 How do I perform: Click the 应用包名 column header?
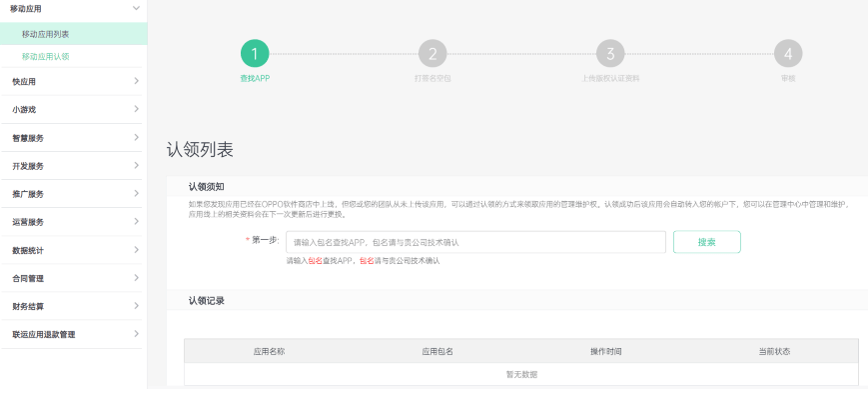click(437, 351)
